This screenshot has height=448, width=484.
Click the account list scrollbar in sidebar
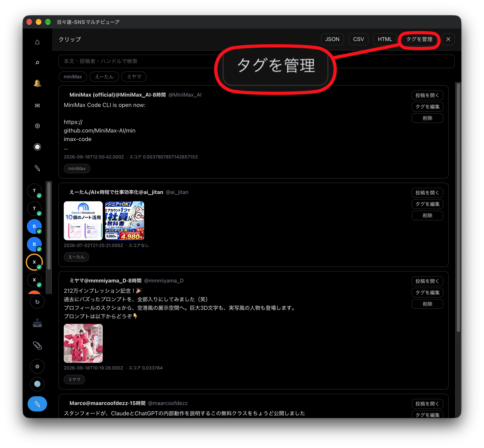pos(49,226)
